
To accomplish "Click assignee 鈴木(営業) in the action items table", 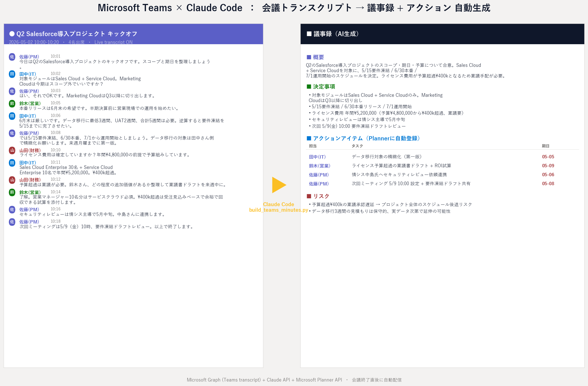I will pos(320,166).
